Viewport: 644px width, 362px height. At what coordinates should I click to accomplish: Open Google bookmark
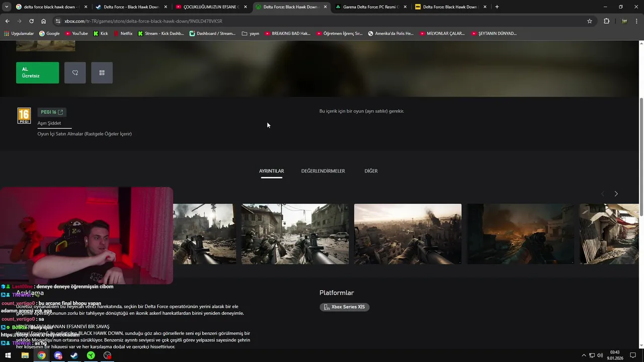tap(49, 34)
